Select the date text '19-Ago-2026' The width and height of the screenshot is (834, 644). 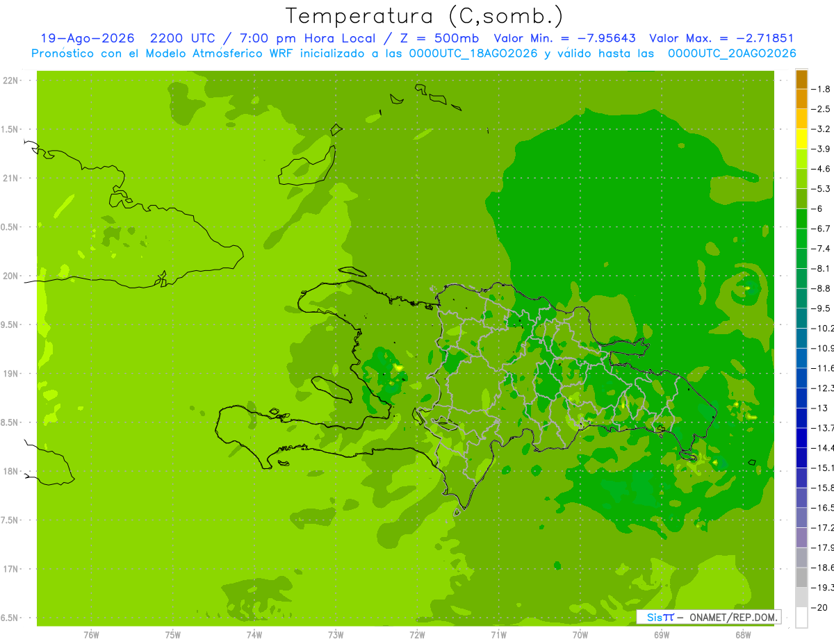(x=87, y=38)
